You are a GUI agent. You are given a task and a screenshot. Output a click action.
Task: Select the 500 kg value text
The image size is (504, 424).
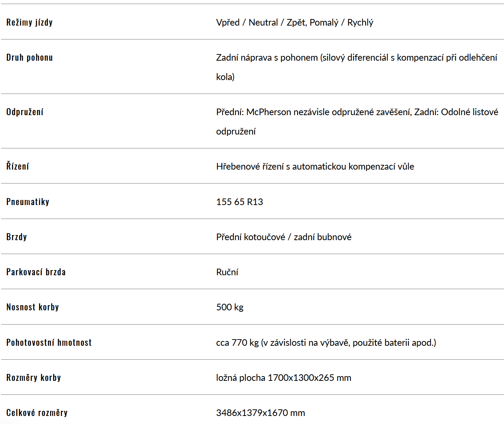[x=230, y=307]
